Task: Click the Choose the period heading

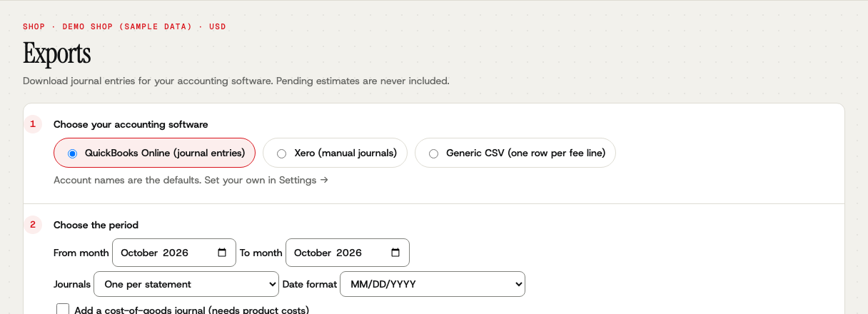Action: (96, 225)
